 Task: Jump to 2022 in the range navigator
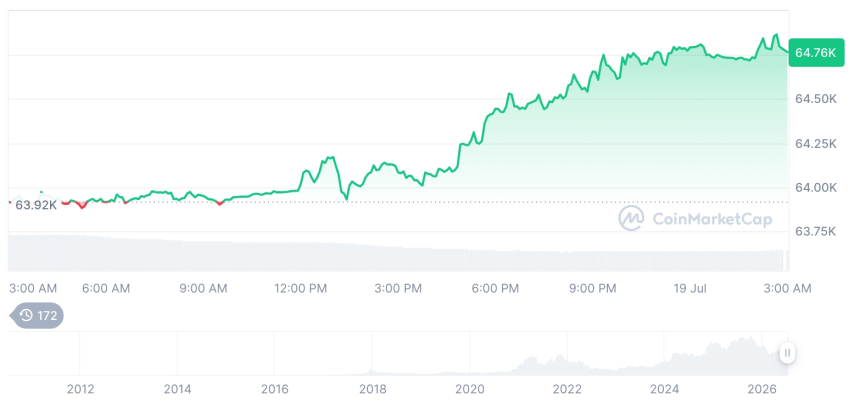(567, 389)
